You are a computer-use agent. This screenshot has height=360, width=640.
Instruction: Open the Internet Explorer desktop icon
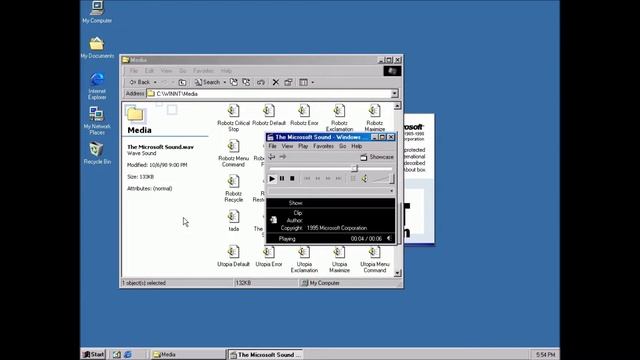click(97, 86)
